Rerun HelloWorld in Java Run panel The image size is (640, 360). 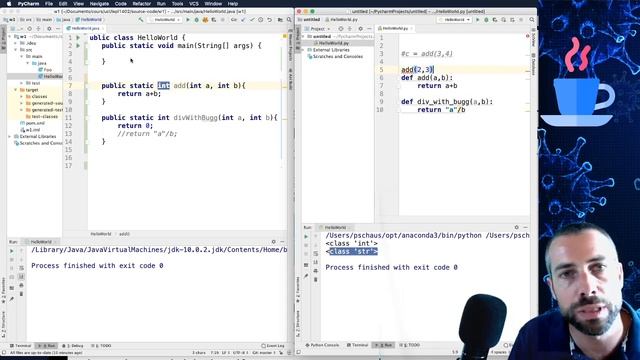point(11,251)
